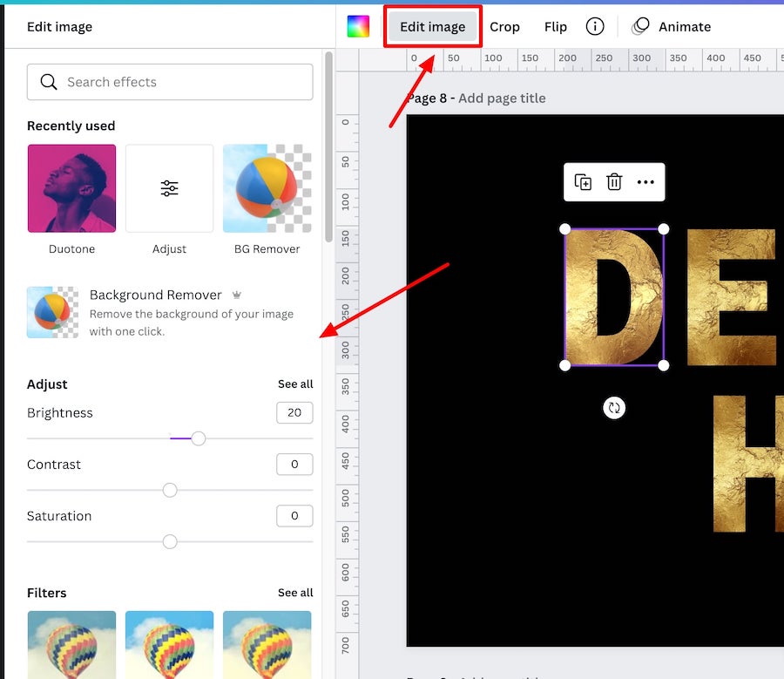Open the three-dots More menu
Screen dimensions: 784x679
point(645,182)
